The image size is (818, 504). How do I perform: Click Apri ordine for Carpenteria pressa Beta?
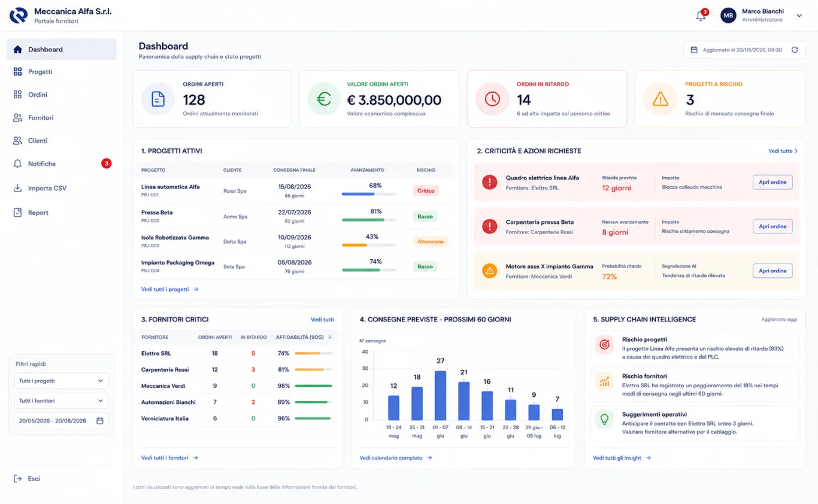point(772,226)
